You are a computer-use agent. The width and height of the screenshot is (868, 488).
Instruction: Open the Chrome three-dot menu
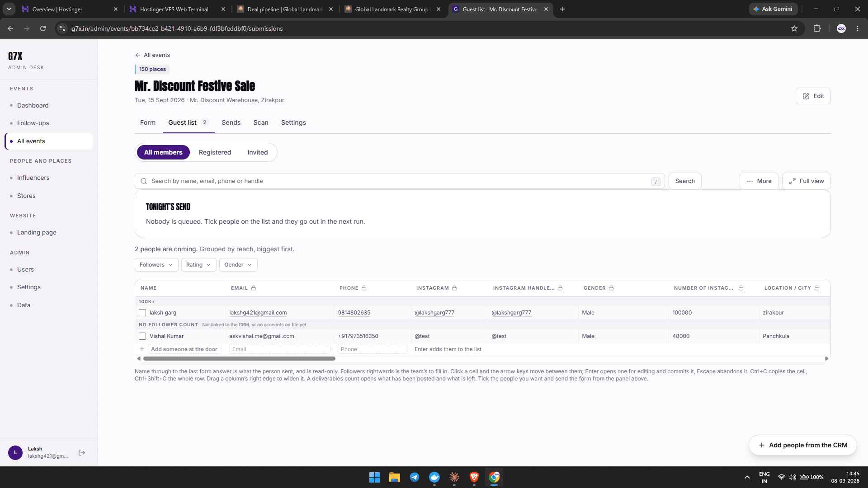point(858,28)
